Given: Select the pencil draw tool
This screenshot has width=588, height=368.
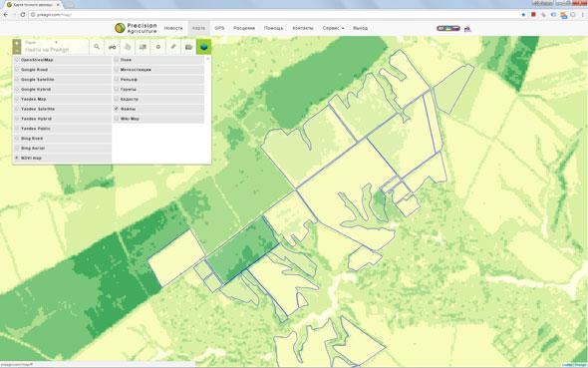Looking at the screenshot, I should click(x=173, y=47).
